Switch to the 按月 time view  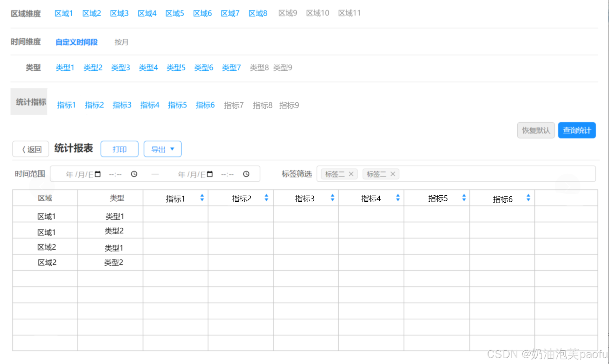[121, 42]
